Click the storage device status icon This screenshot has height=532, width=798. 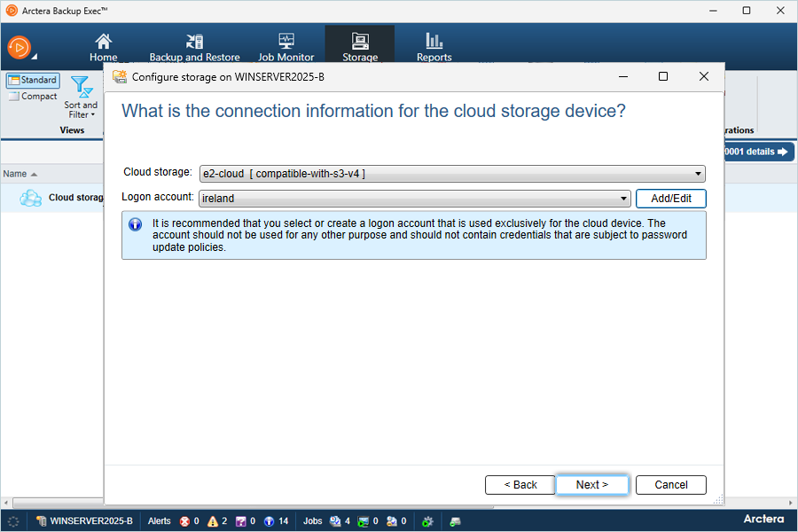(455, 521)
